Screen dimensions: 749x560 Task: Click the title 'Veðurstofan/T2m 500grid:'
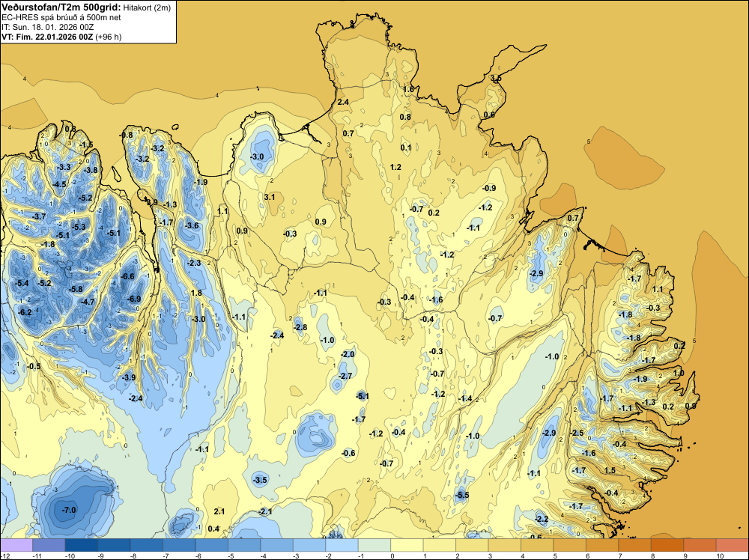pyautogui.click(x=61, y=7)
